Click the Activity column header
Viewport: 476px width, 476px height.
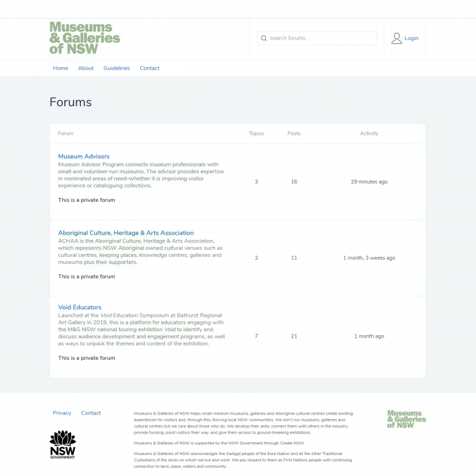coord(369,133)
